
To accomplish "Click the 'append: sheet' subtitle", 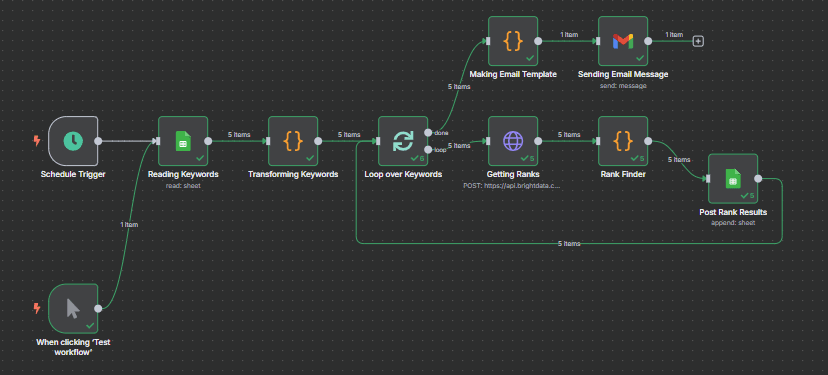I will point(733,223).
